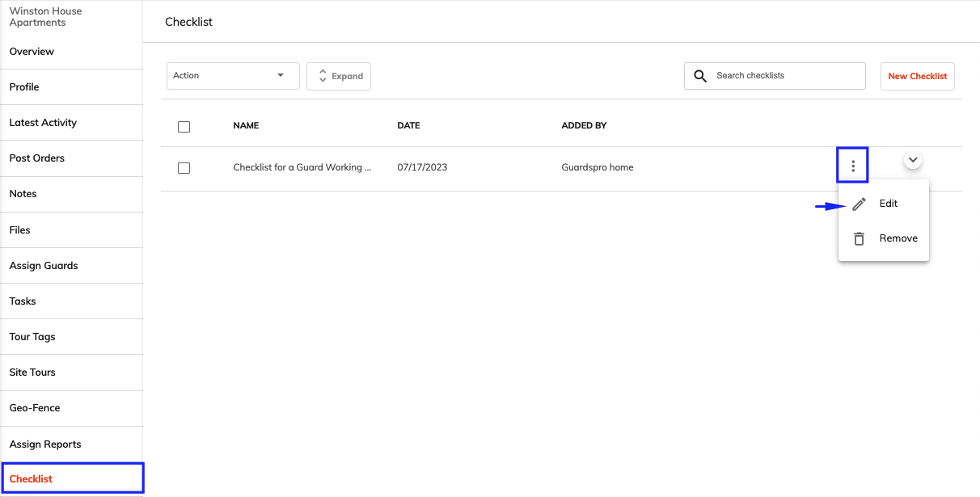Click the magnifying glass search icon
Image resolution: width=980 pixels, height=497 pixels.
coord(700,76)
